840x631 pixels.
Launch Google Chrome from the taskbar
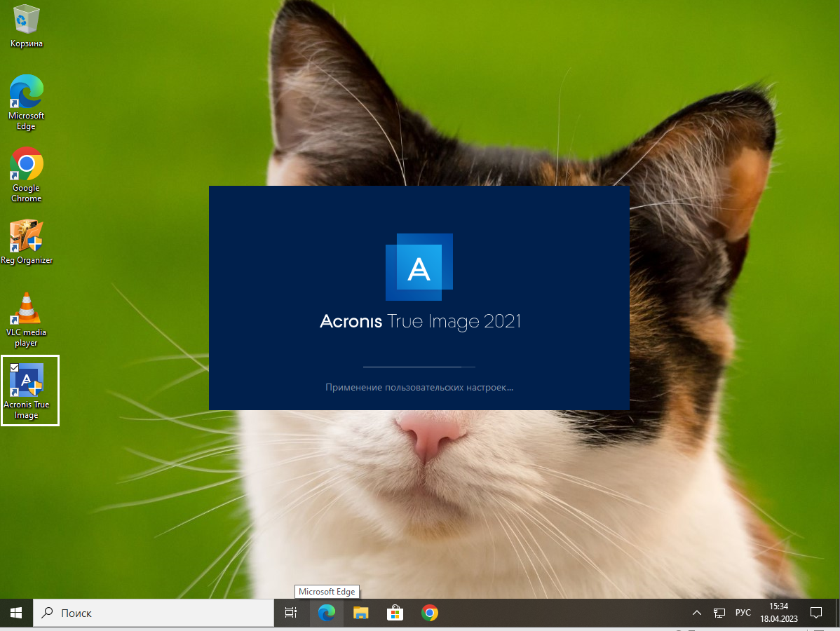pos(429,613)
